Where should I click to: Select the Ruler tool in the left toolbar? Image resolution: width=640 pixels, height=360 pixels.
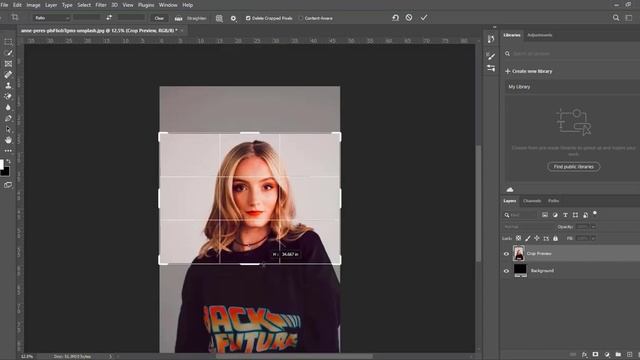pos(8,75)
